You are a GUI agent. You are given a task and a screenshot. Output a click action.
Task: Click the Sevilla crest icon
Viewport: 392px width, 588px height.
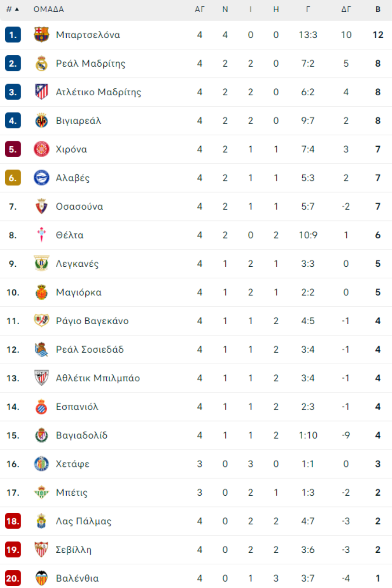click(x=41, y=550)
